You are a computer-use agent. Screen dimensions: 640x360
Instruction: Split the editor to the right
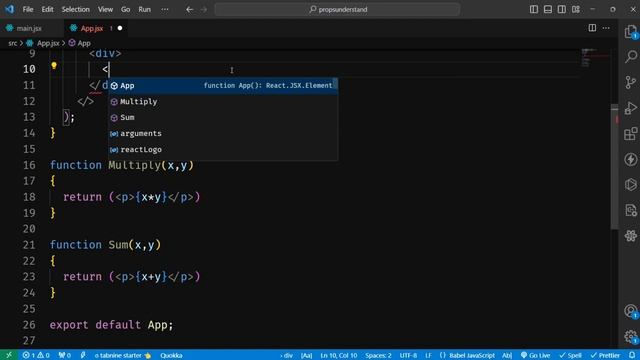click(x=592, y=28)
